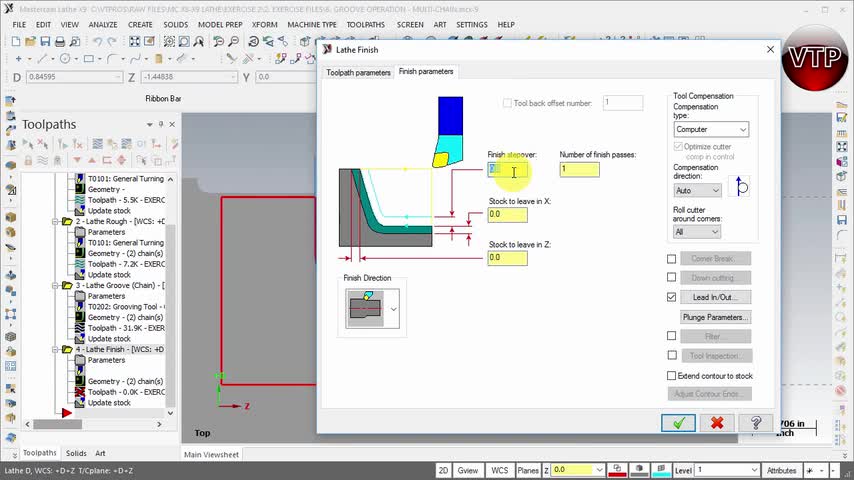Click the Open file folder icon
Viewport: 854px width, 480px height.
30,41
